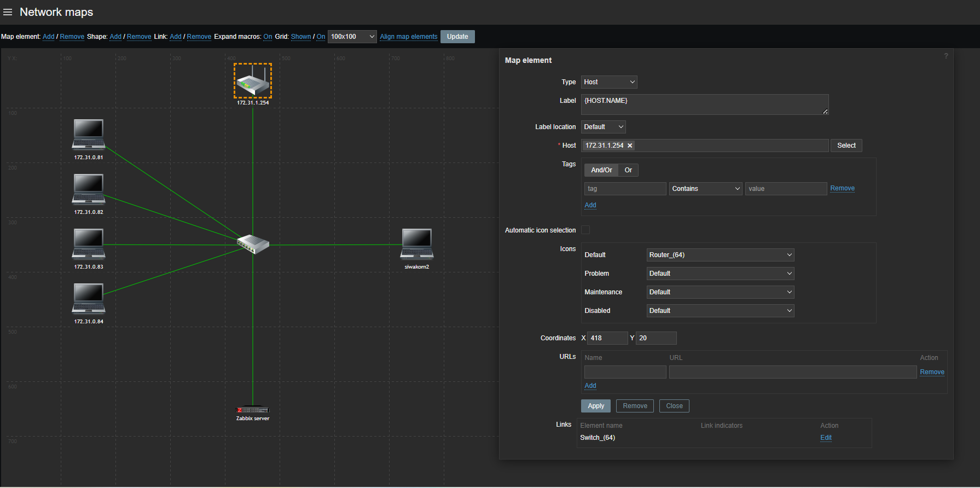Click Shape Add link
Image resolution: width=980 pixels, height=488 pixels.
[115, 37]
